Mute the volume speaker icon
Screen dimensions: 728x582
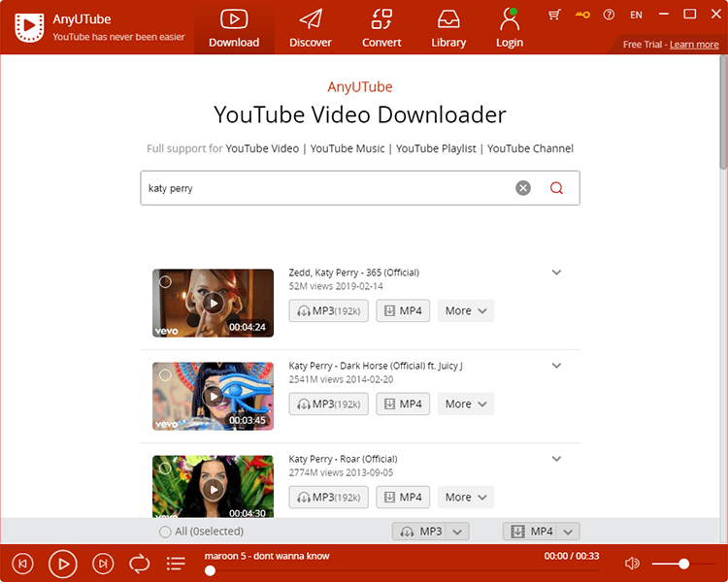632,564
